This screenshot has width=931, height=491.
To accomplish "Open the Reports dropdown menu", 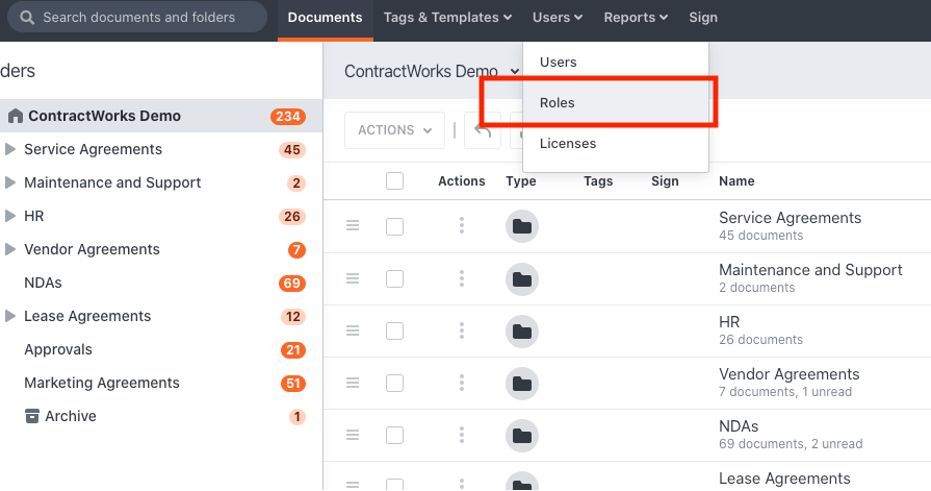I will point(636,17).
